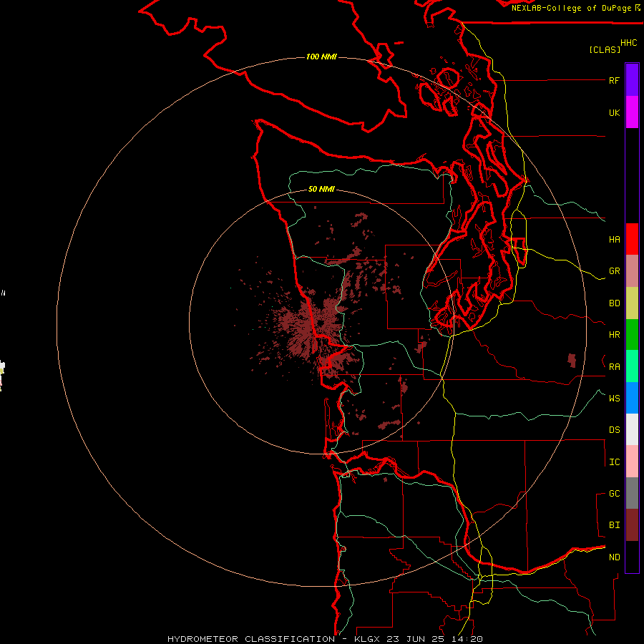Click the 'BD' legend label

(614, 303)
